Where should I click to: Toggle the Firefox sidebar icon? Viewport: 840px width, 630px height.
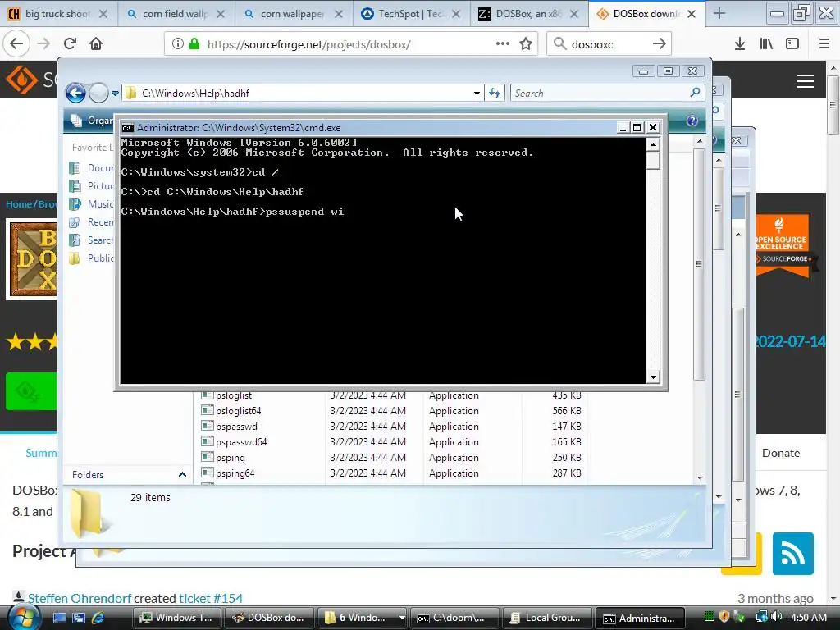click(792, 44)
